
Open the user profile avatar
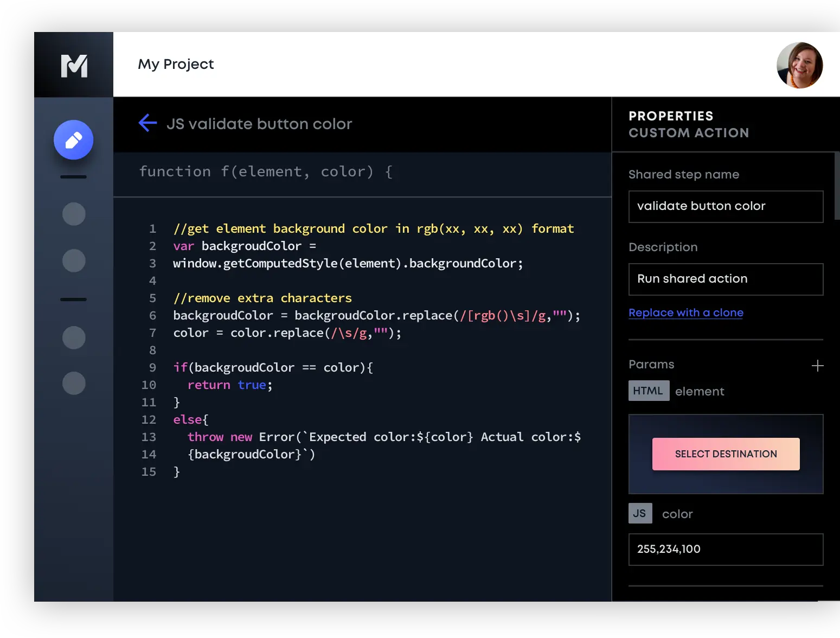[799, 65]
